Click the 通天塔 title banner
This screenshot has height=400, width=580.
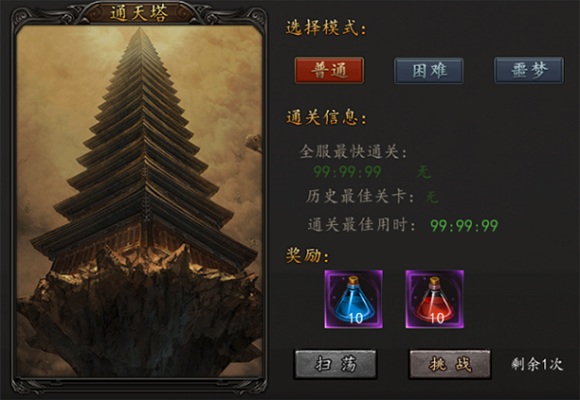tap(139, 13)
